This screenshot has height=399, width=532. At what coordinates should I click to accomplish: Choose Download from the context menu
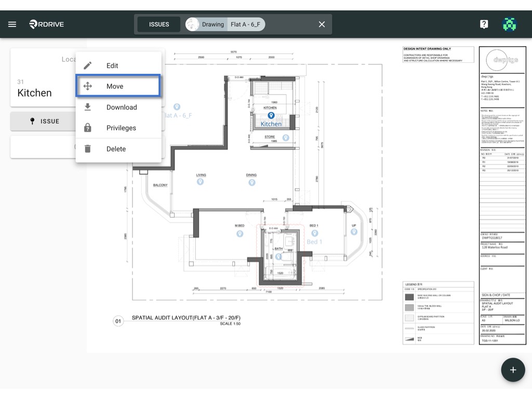pyautogui.click(x=118, y=107)
